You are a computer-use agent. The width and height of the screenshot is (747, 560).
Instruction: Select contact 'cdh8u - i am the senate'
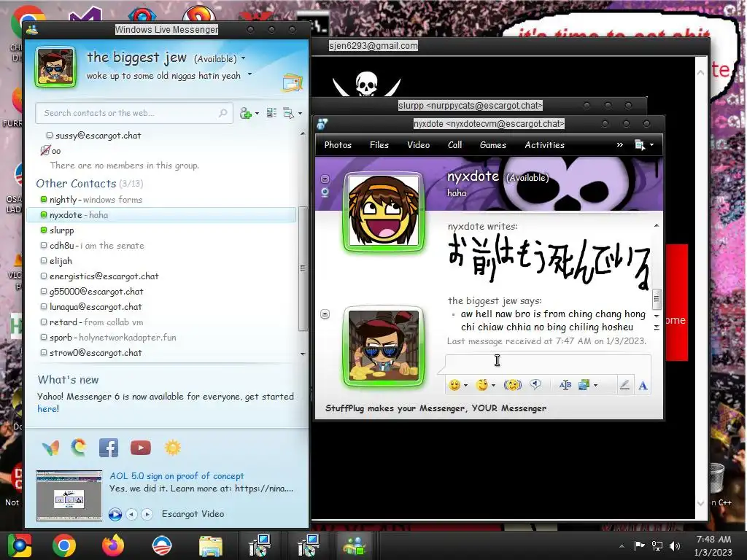pos(161,246)
